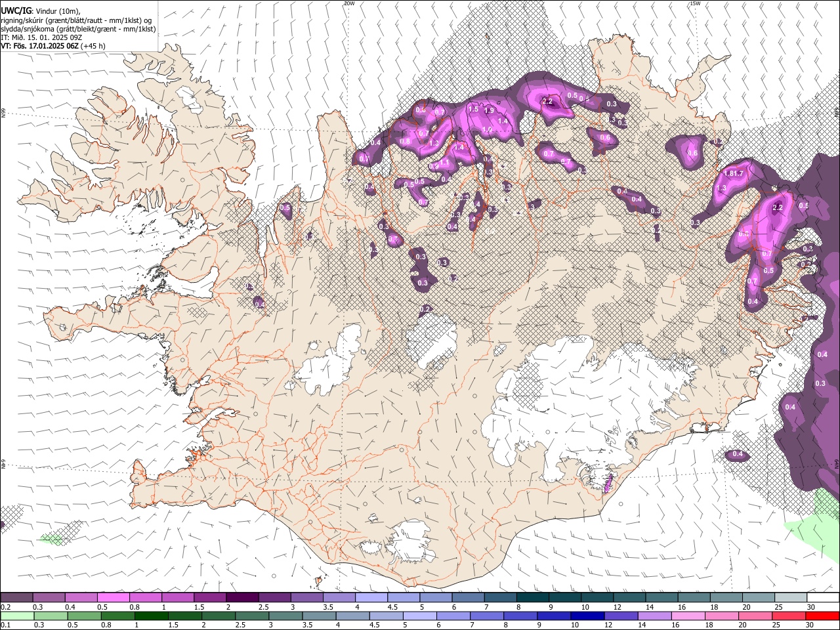Pick the 0.5 bright magenta snow swatch

(x=113, y=597)
